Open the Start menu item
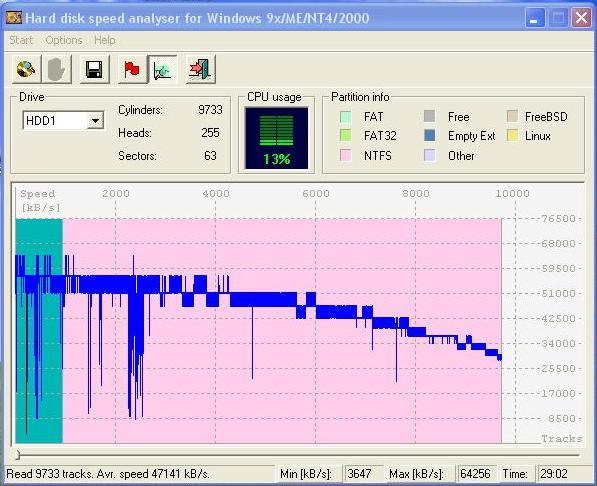Screen dimensions: 597x486 tap(21, 40)
